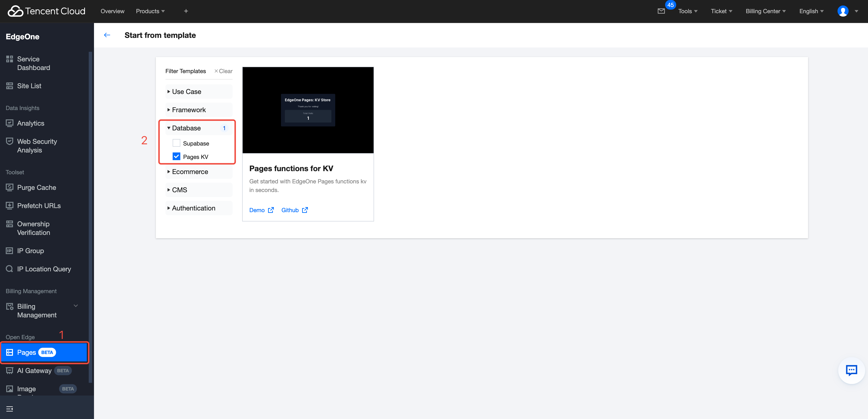Select AI Gateway in sidebar
Screen dimensions: 868x419
coord(34,371)
